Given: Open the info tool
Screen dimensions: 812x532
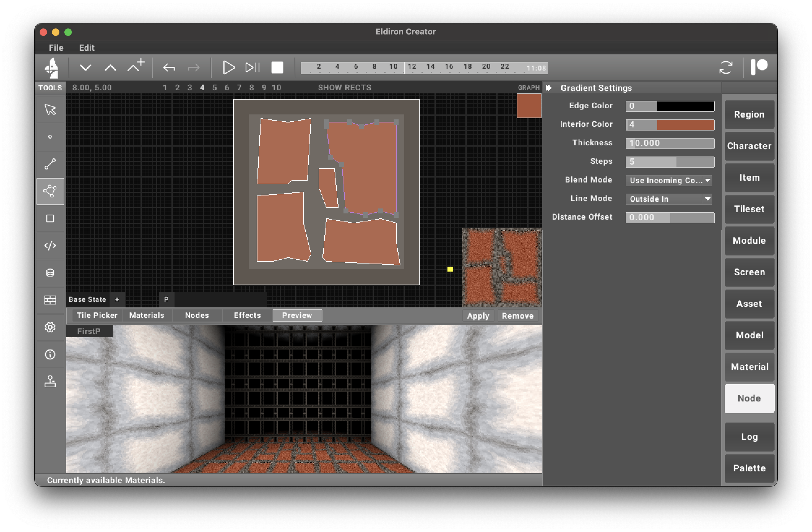Looking at the screenshot, I should tap(50, 355).
